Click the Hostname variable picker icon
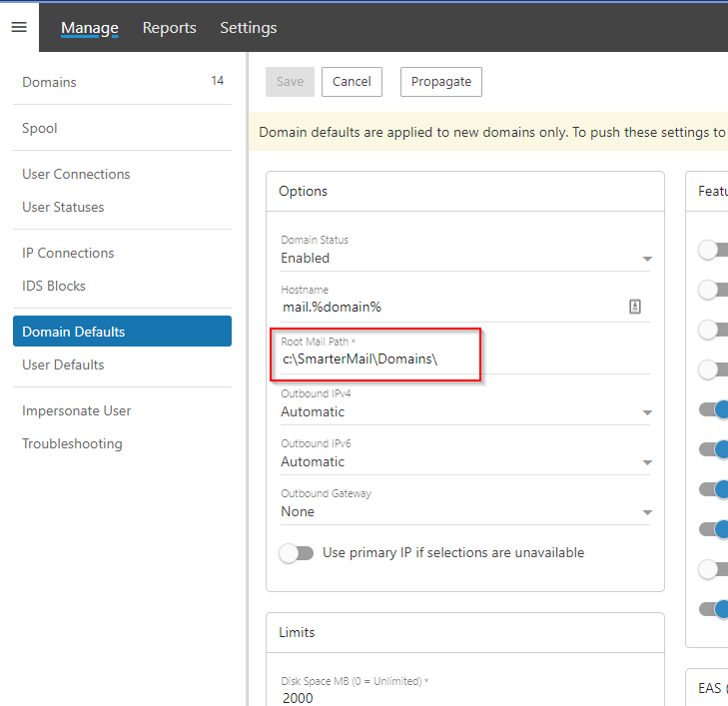Image resolution: width=728 pixels, height=706 pixels. (x=635, y=307)
